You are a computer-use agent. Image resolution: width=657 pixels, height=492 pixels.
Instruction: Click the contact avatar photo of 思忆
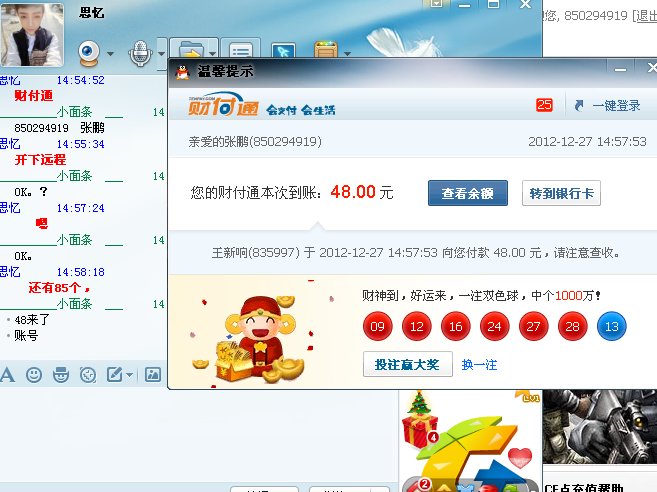32,34
